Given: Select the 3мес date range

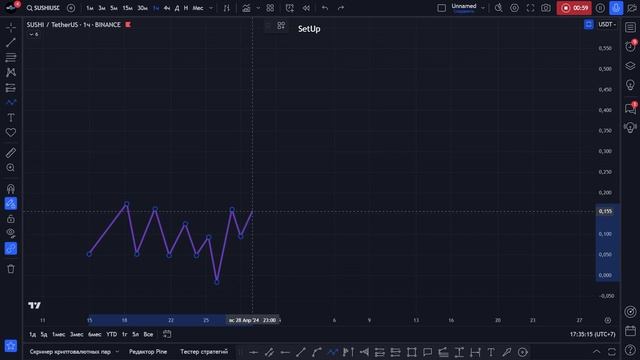Looking at the screenshot, I should click(x=77, y=334).
